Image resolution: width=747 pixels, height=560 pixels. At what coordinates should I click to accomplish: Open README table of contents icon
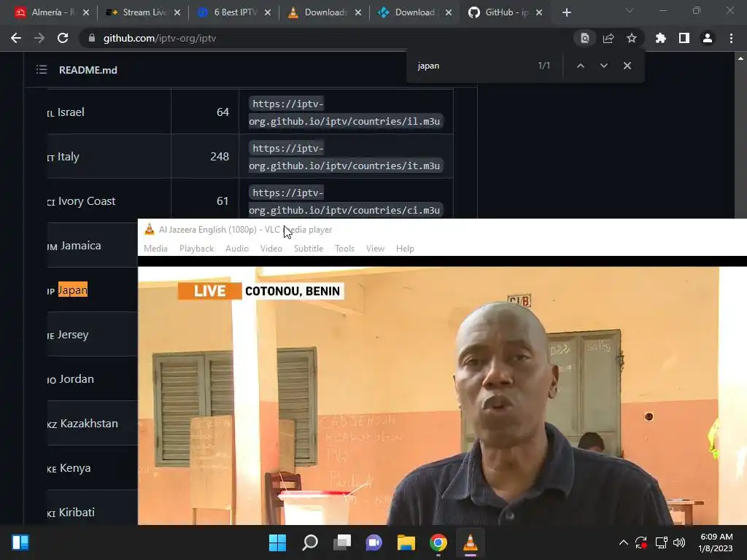coord(42,69)
